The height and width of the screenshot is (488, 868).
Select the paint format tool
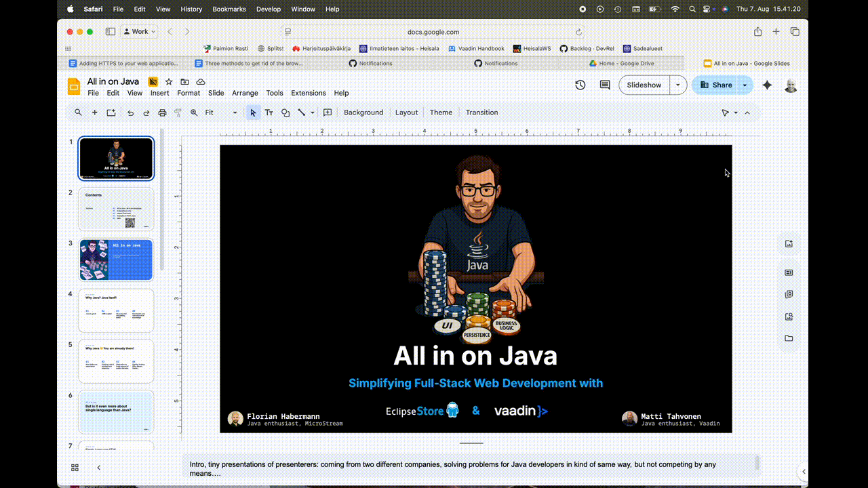tap(178, 112)
